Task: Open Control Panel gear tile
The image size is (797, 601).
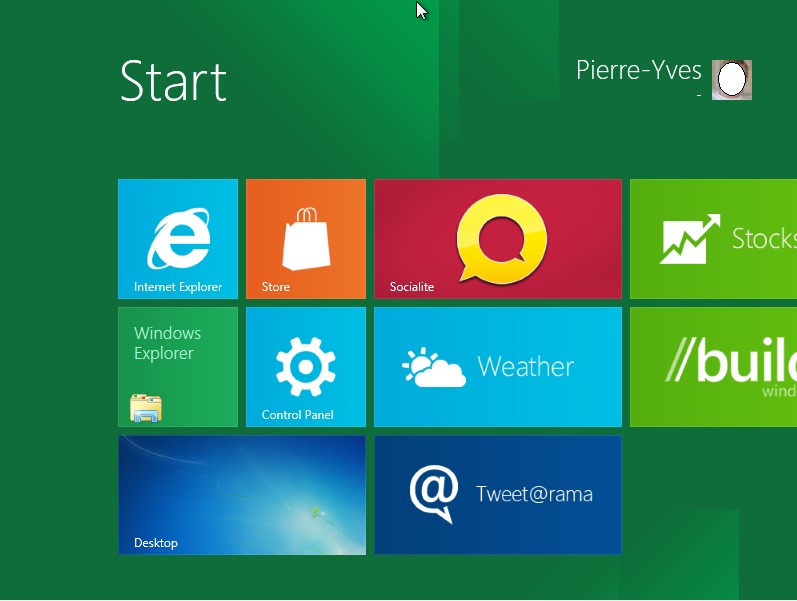Action: point(306,367)
